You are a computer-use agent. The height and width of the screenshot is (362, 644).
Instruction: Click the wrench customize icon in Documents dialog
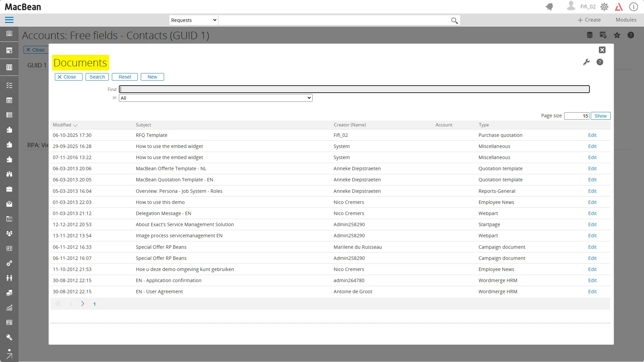[x=586, y=62]
